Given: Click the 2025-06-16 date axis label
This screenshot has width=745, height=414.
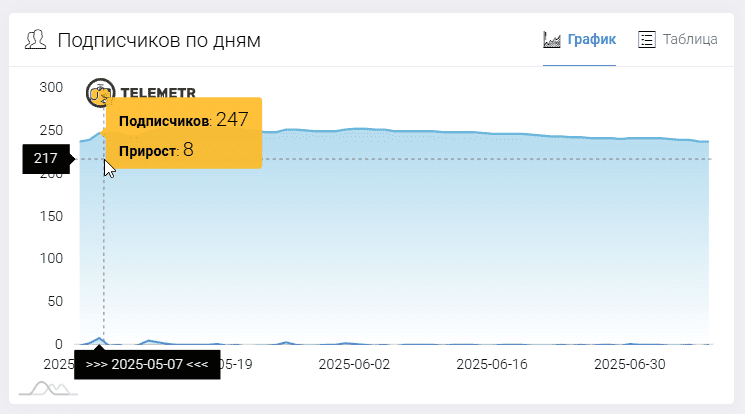Looking at the screenshot, I should point(492,364).
